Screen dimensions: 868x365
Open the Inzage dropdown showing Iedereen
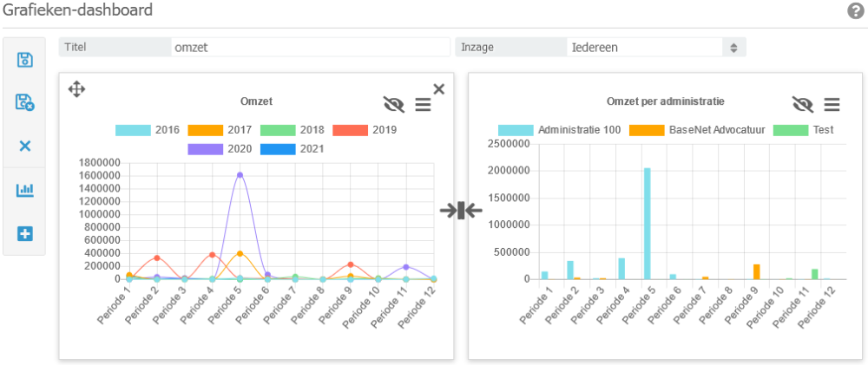click(656, 48)
